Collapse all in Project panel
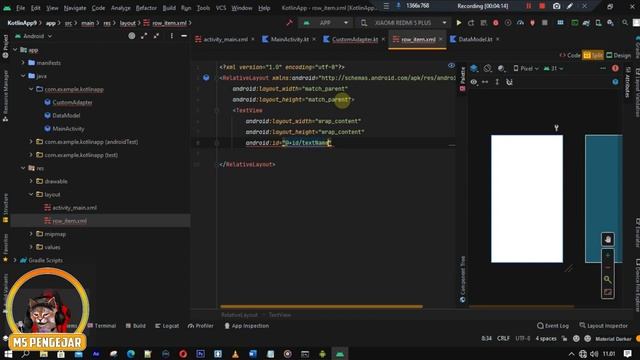 pos(156,36)
